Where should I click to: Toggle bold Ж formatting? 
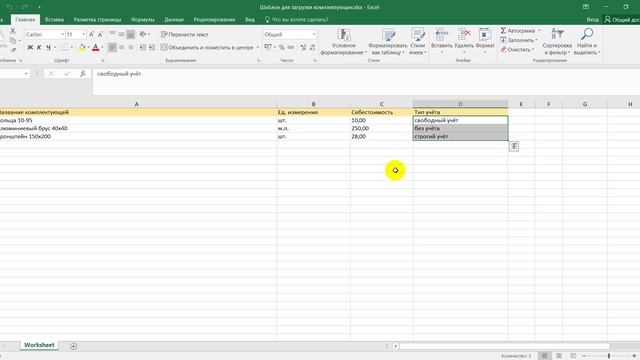click(x=30, y=48)
